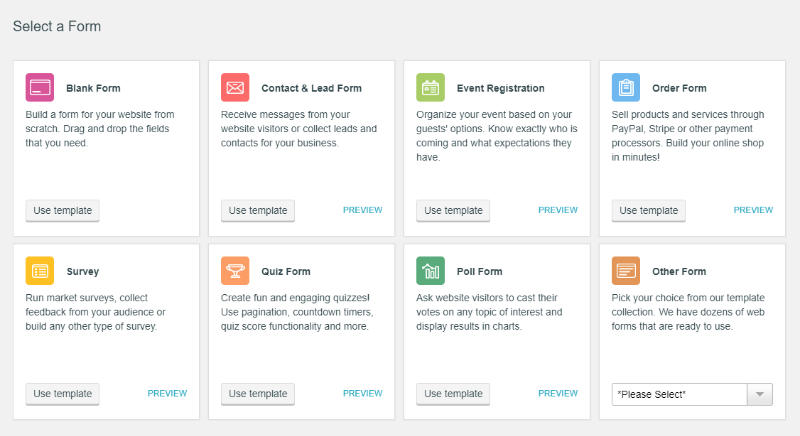Open the Survey preview link
Screen dimensions: 800x436
point(167,393)
